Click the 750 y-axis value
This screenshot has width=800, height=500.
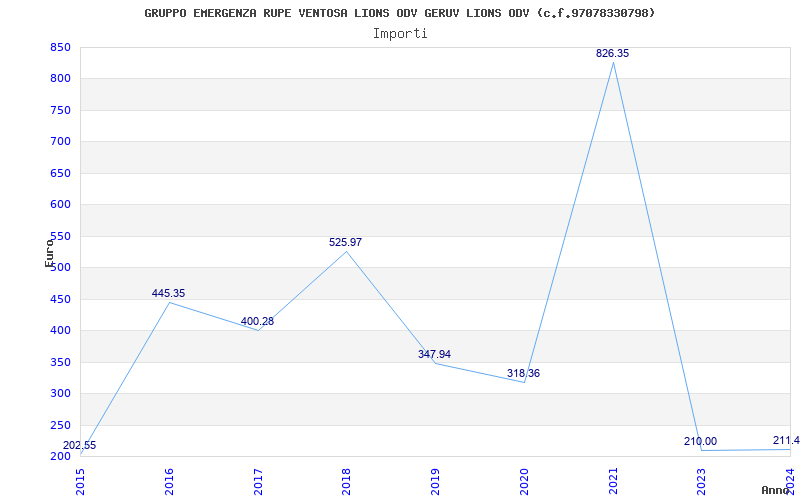pyautogui.click(x=60, y=111)
